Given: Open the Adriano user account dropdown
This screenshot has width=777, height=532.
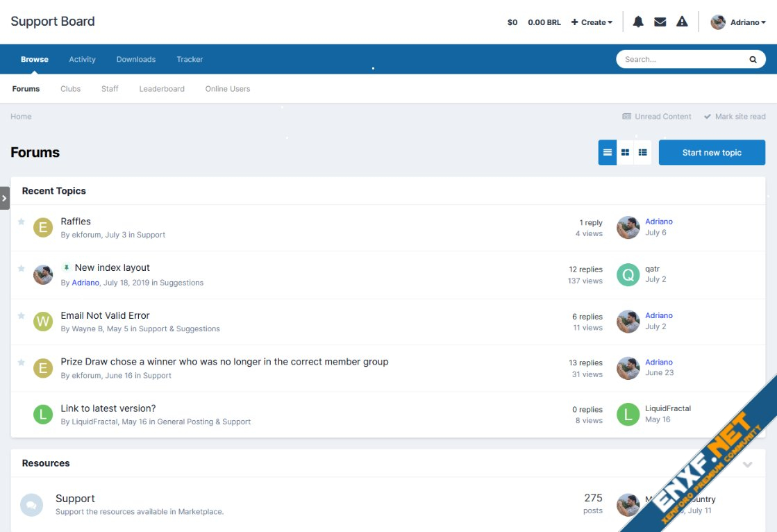Looking at the screenshot, I should point(739,22).
